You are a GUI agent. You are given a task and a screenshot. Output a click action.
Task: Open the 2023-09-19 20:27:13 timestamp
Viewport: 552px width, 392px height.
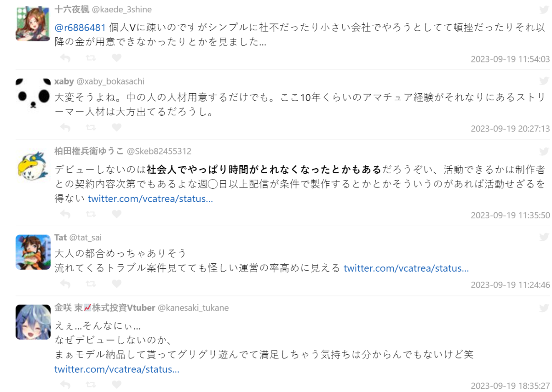510,129
